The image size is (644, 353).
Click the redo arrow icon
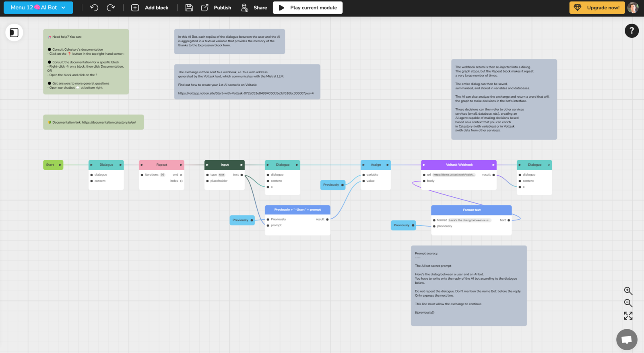click(x=111, y=8)
